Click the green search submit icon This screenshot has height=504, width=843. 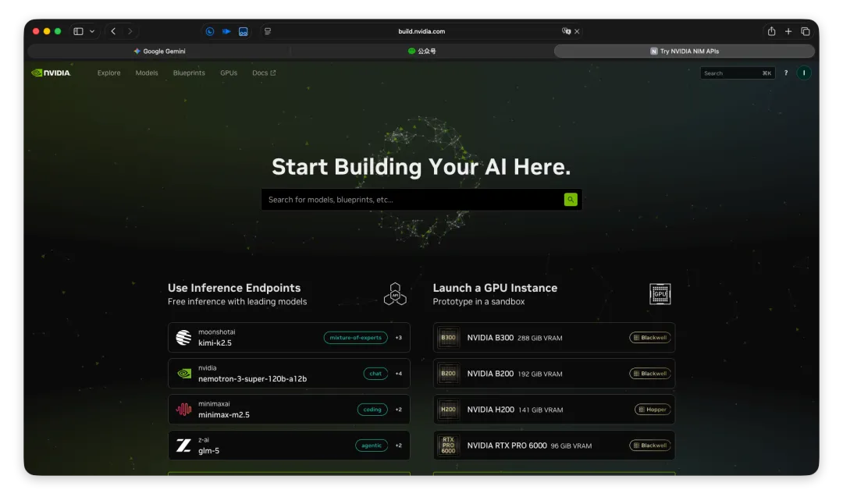(x=571, y=200)
